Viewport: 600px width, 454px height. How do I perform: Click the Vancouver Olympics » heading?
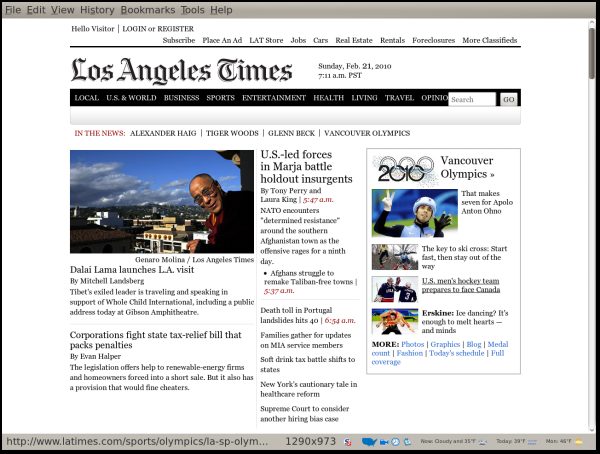(x=467, y=167)
